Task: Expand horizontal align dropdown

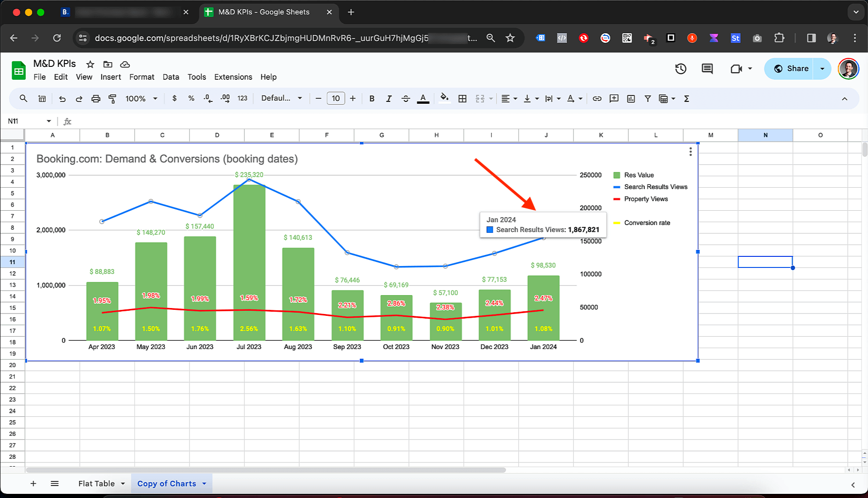Action: click(x=515, y=99)
